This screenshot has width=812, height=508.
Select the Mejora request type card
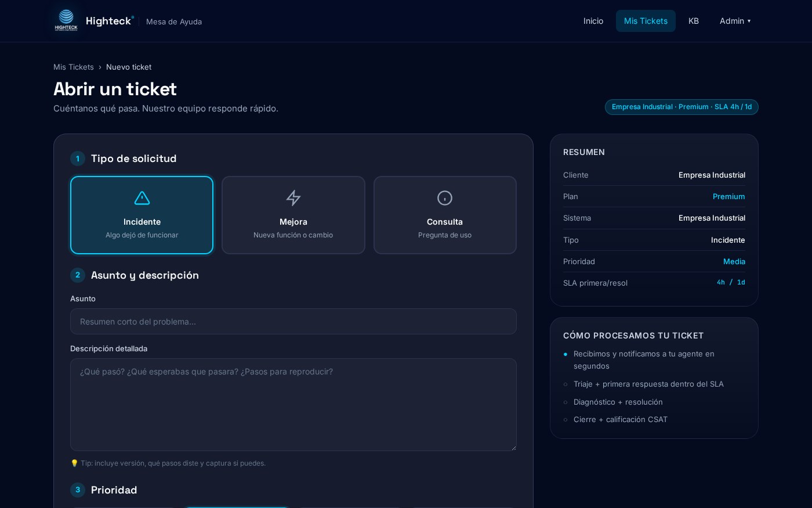(293, 215)
